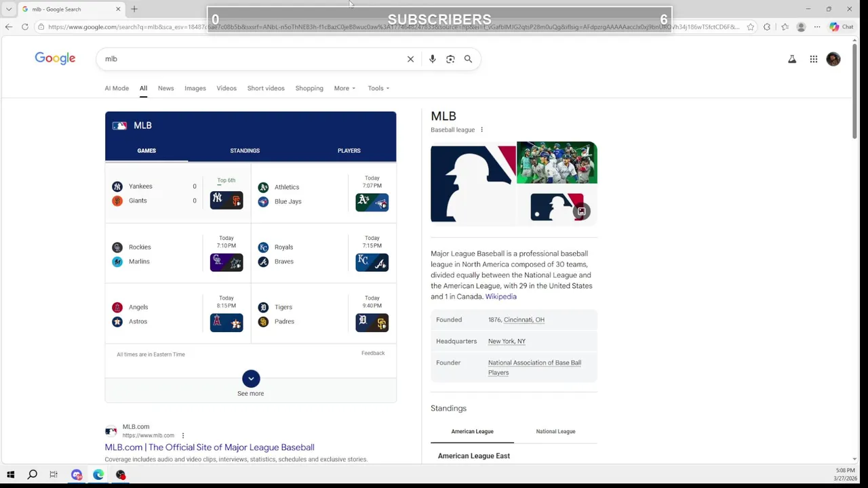Open the MLB players group photo
Viewport: 868px width, 488px height.
pos(557,163)
